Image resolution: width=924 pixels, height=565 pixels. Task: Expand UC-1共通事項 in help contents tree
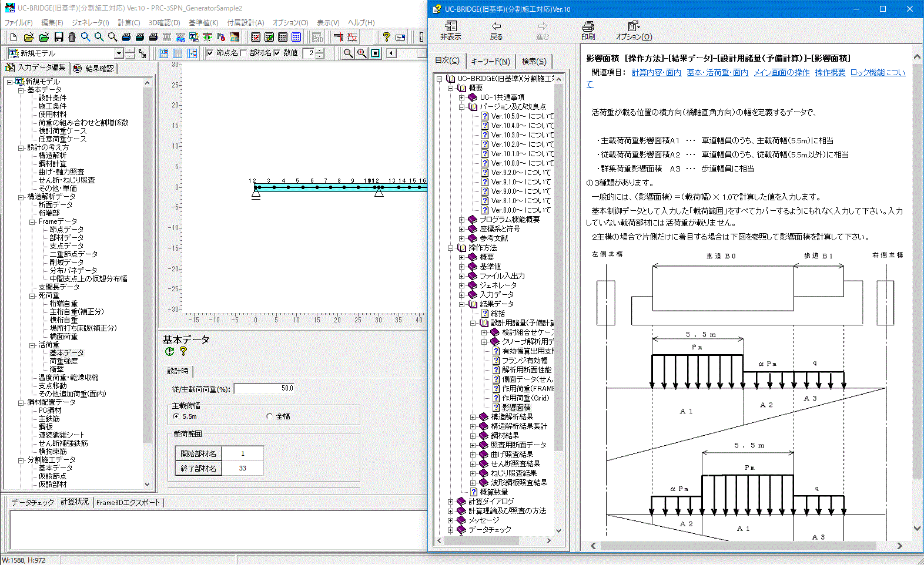tap(461, 97)
